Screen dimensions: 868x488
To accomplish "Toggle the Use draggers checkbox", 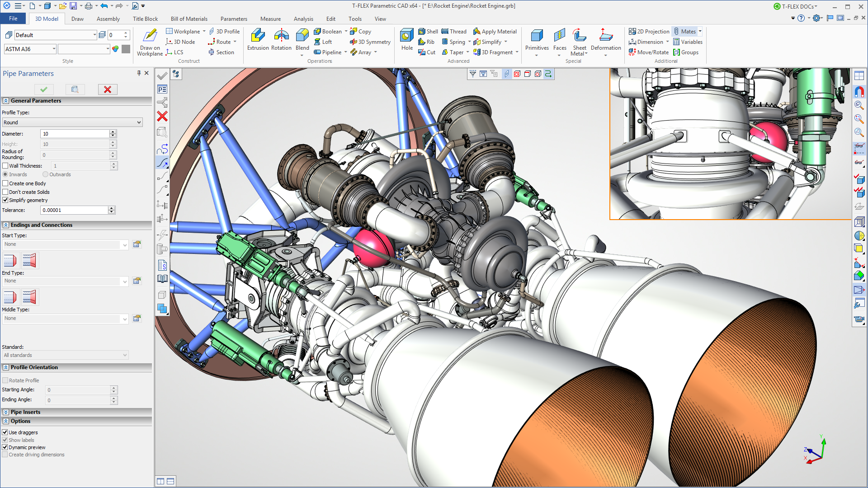I will (x=6, y=432).
